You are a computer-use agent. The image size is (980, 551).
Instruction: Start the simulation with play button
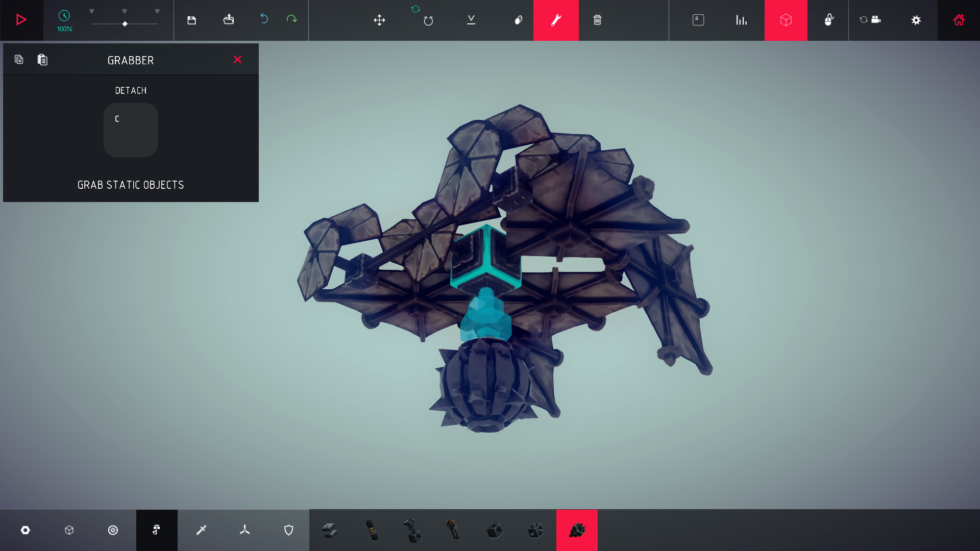coord(21,20)
